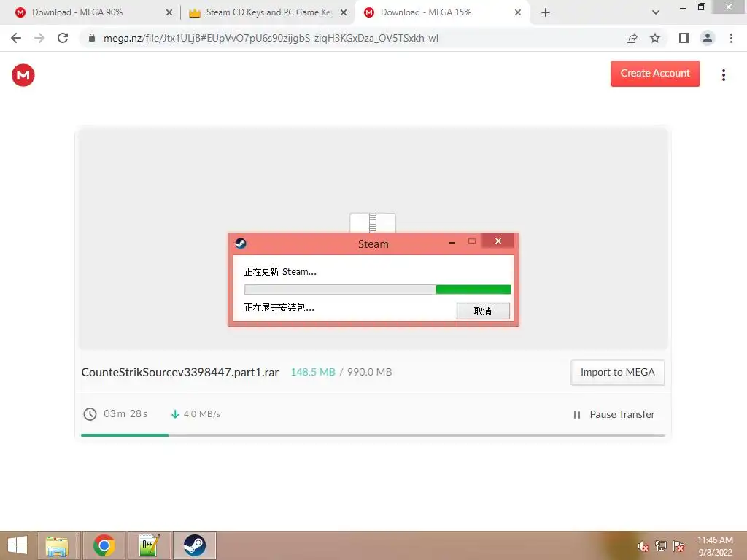Open Chrome from the taskbar

(x=104, y=545)
